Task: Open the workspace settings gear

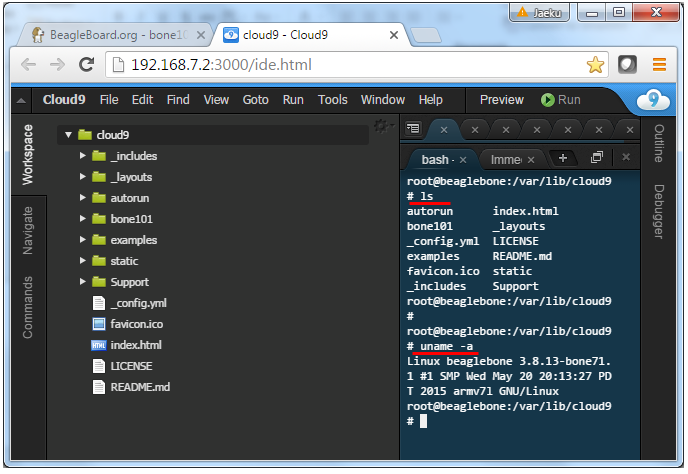Action: 382,126
